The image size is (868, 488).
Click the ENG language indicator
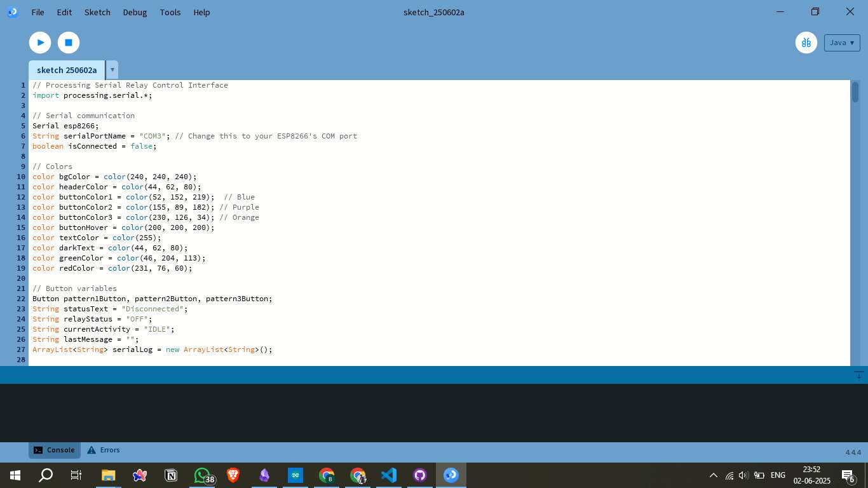[778, 475]
